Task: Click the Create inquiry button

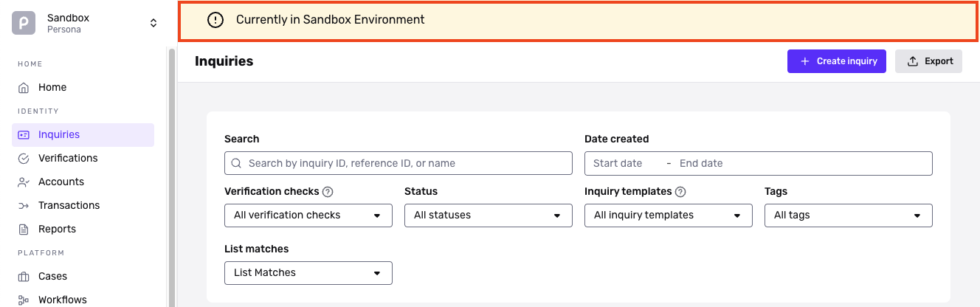Action: tap(836, 61)
